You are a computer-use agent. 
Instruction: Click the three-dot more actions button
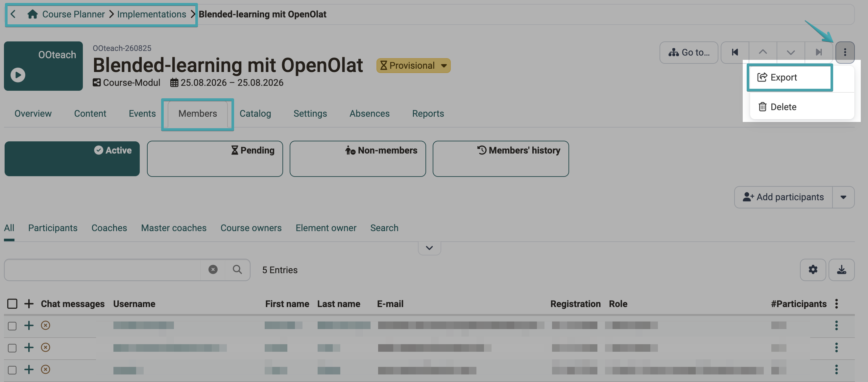[x=845, y=52]
